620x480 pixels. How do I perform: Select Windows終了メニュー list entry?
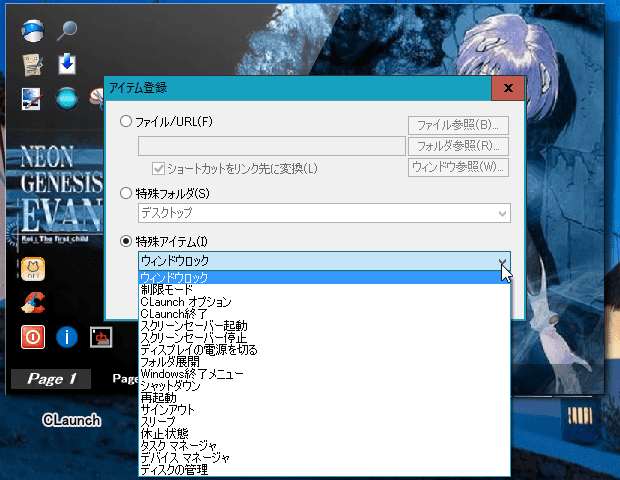pyautogui.click(x=324, y=374)
